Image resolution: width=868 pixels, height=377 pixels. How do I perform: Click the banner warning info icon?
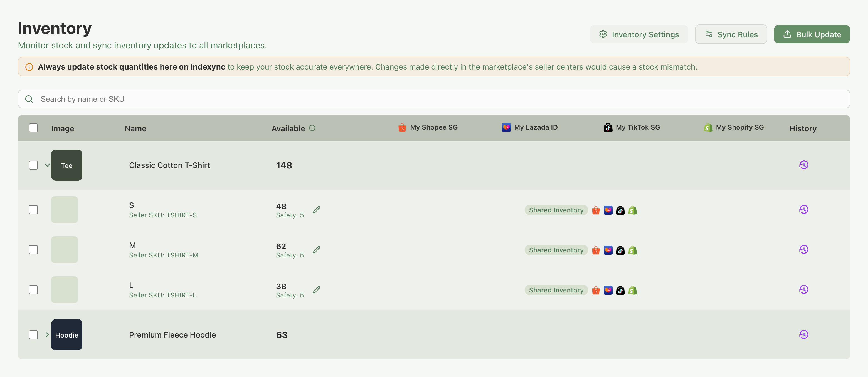pyautogui.click(x=29, y=67)
